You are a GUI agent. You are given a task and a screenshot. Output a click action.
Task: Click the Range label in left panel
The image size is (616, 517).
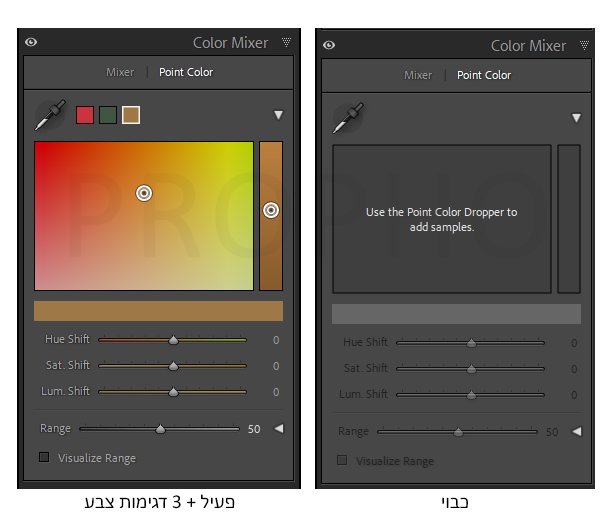55,428
